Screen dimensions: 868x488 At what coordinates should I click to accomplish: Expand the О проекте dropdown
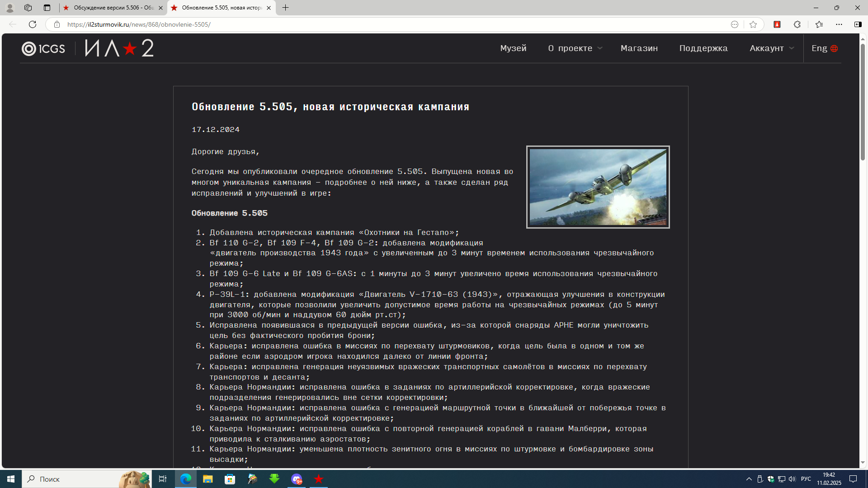[x=575, y=48]
